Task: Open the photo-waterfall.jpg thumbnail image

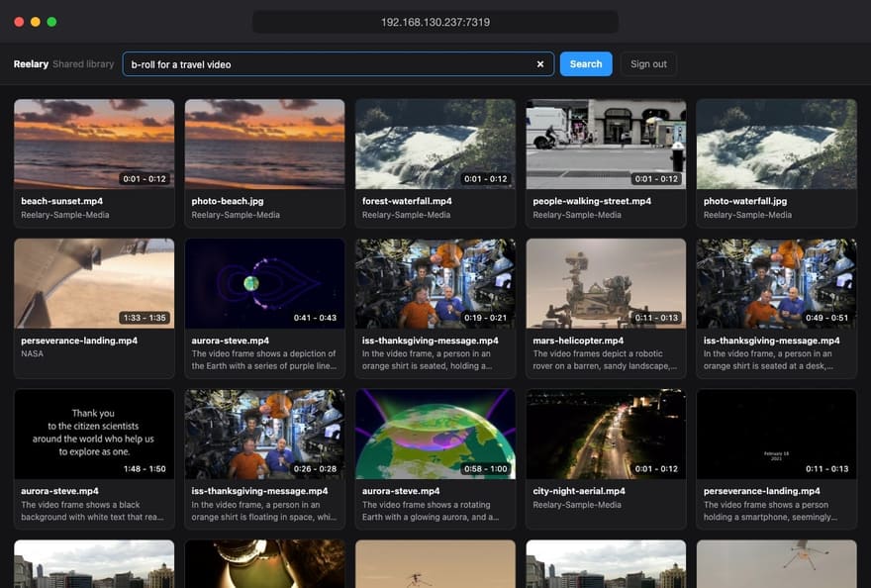Action: [777, 144]
